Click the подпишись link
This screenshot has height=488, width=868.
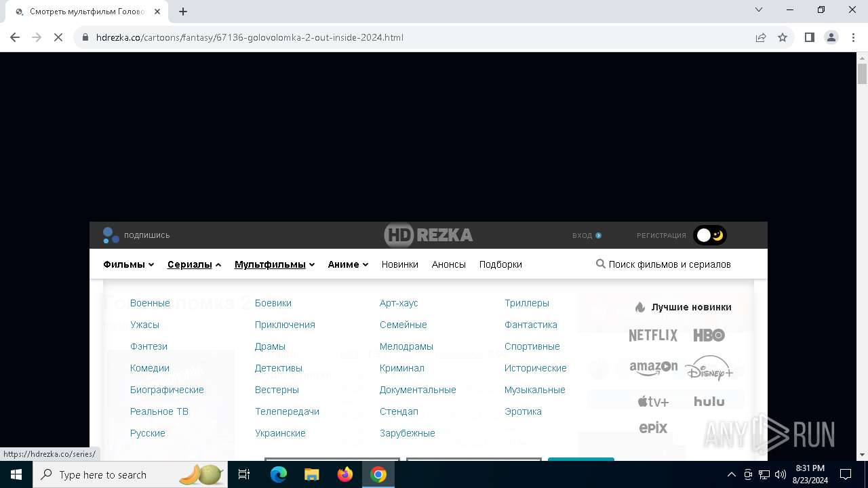(x=146, y=235)
